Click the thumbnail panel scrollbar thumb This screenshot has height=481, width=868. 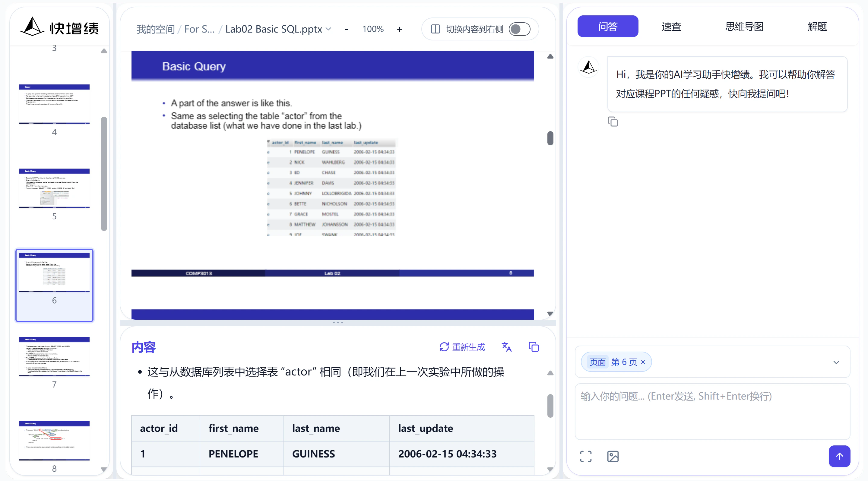tap(104, 173)
